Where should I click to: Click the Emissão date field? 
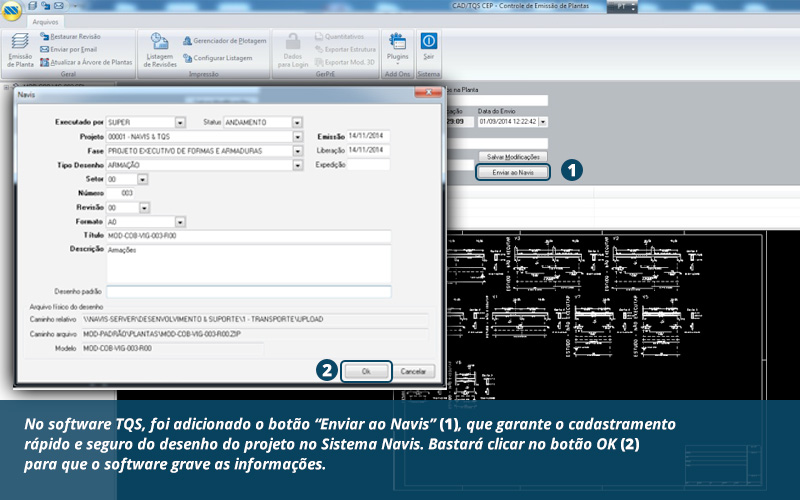click(368, 136)
